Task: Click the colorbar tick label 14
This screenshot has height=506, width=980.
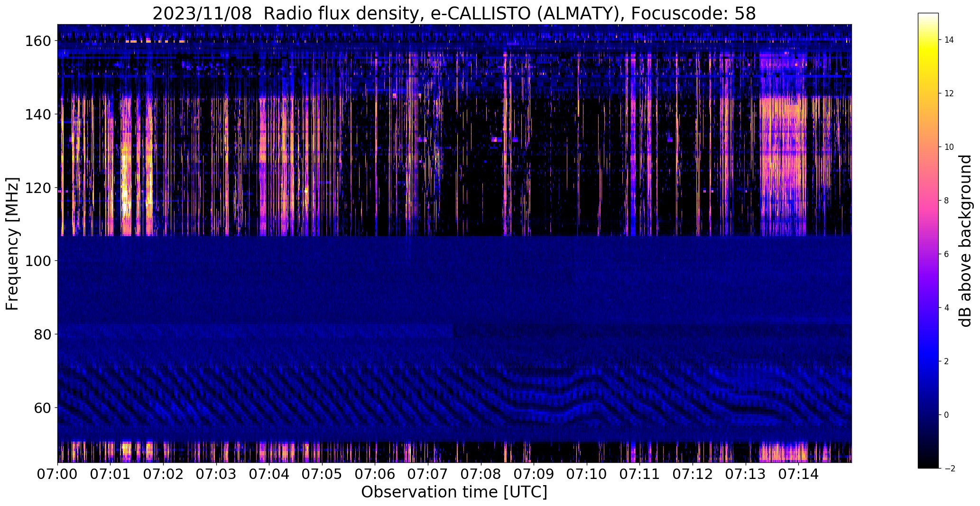Action: (949, 40)
